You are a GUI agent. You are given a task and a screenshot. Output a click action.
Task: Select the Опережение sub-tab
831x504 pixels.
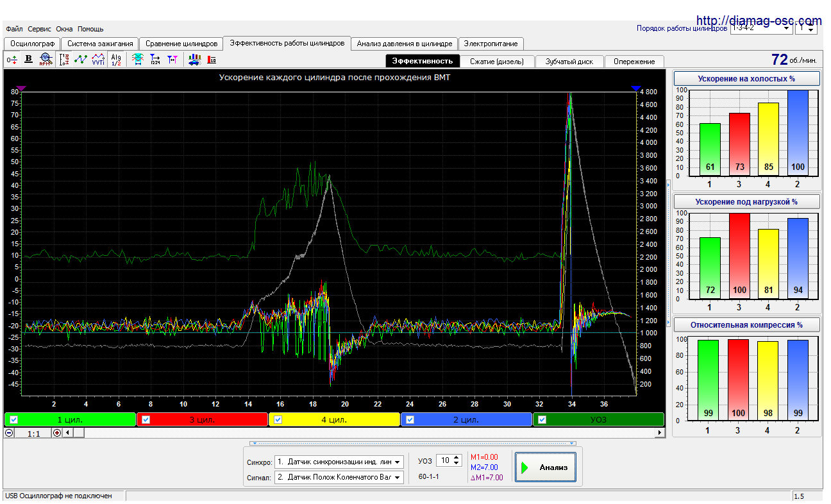pyautogui.click(x=634, y=62)
